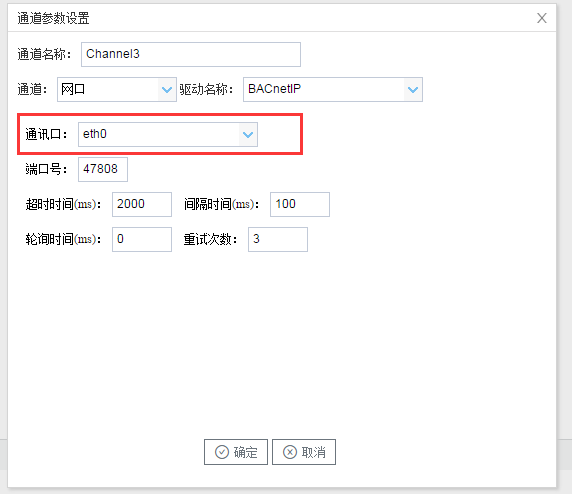Open the 通讯口 eth0 dropdown arrow

tap(248, 135)
